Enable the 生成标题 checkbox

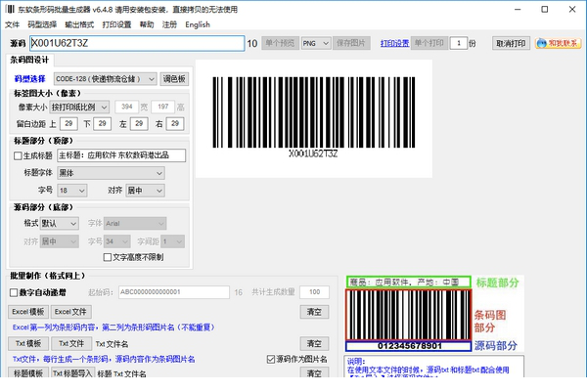[18, 155]
